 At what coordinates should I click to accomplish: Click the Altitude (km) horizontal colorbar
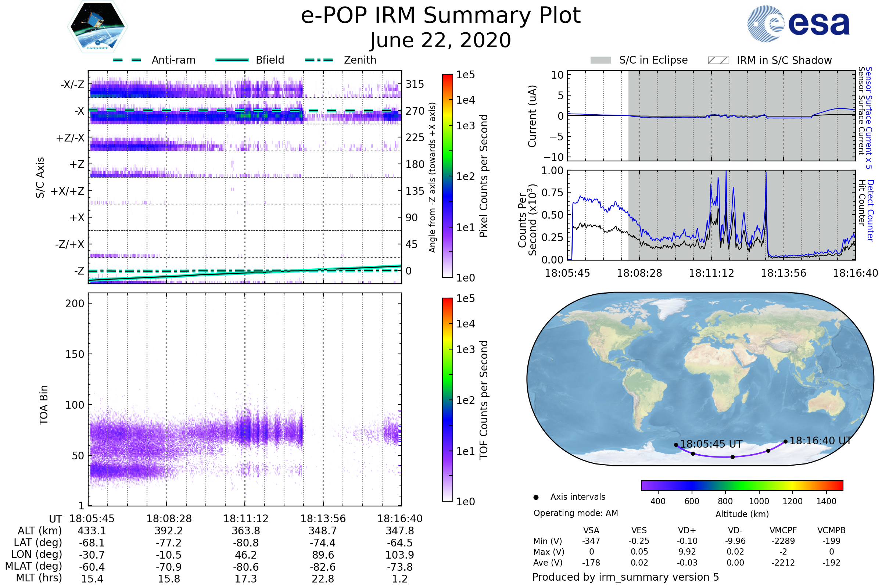742,485
